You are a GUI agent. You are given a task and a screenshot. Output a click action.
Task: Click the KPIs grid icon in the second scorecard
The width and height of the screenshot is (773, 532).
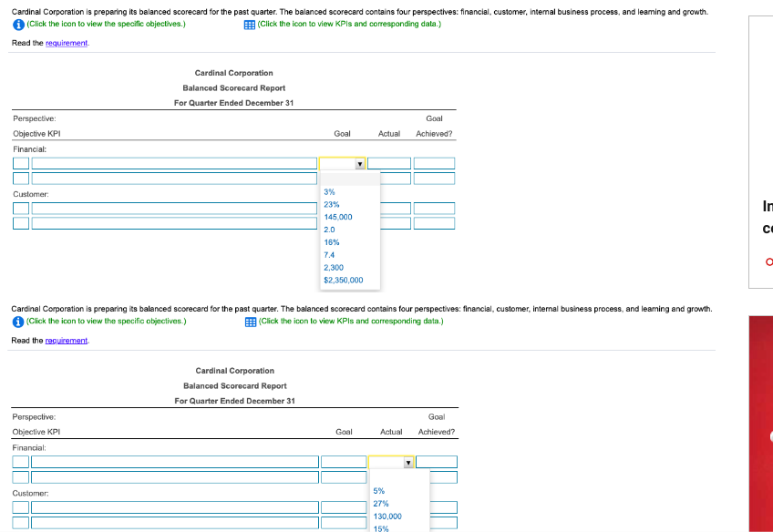[249, 322]
